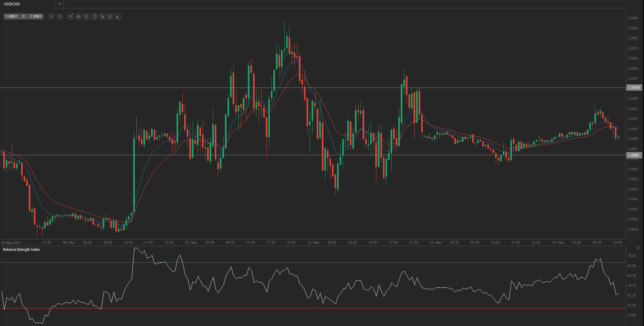Viewport: 644px width, 326px height.
Task: Open the indicators settings sliders icon
Action: 86,17
